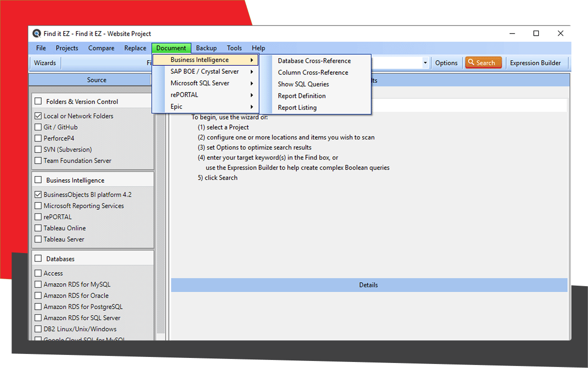Enable SVN (Subversion) checkbox
This screenshot has height=368, width=588.
click(x=38, y=149)
